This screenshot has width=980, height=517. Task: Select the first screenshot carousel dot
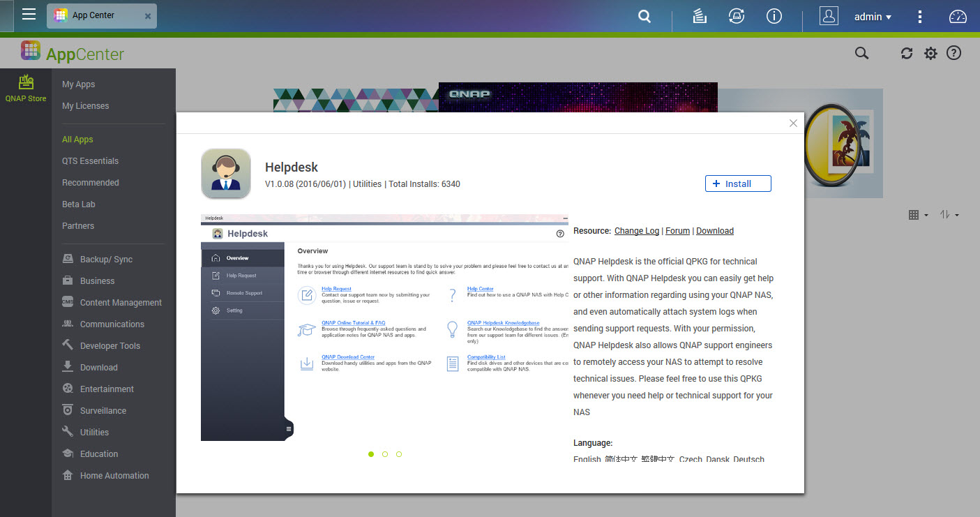pos(371,454)
